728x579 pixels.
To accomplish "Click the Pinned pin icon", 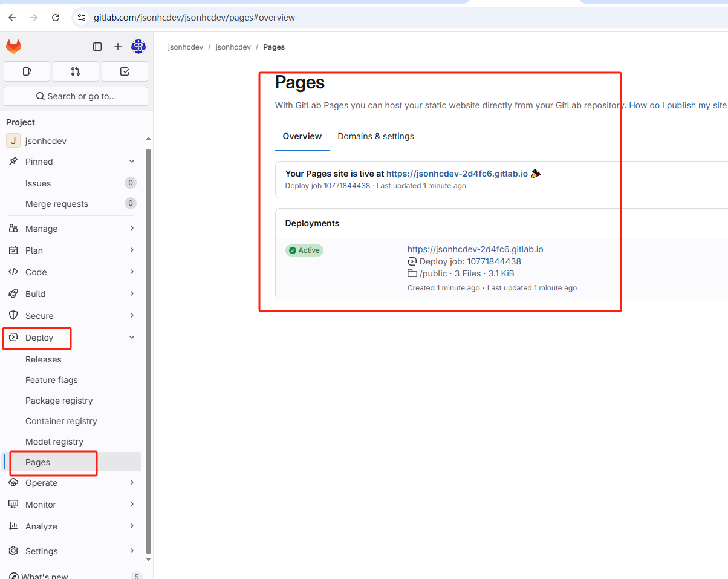I will 13,162.
